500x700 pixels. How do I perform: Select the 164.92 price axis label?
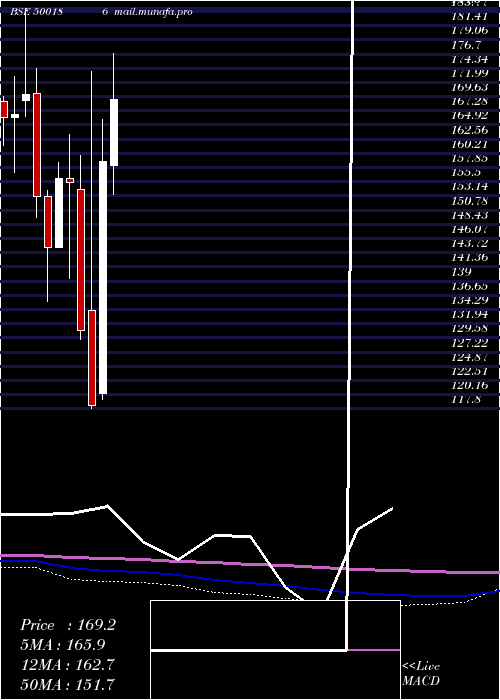click(x=470, y=115)
